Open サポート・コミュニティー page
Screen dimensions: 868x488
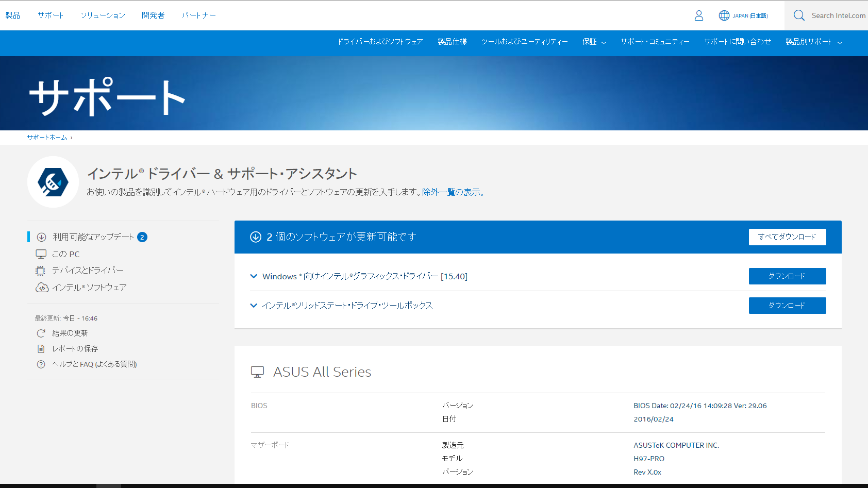(x=655, y=42)
